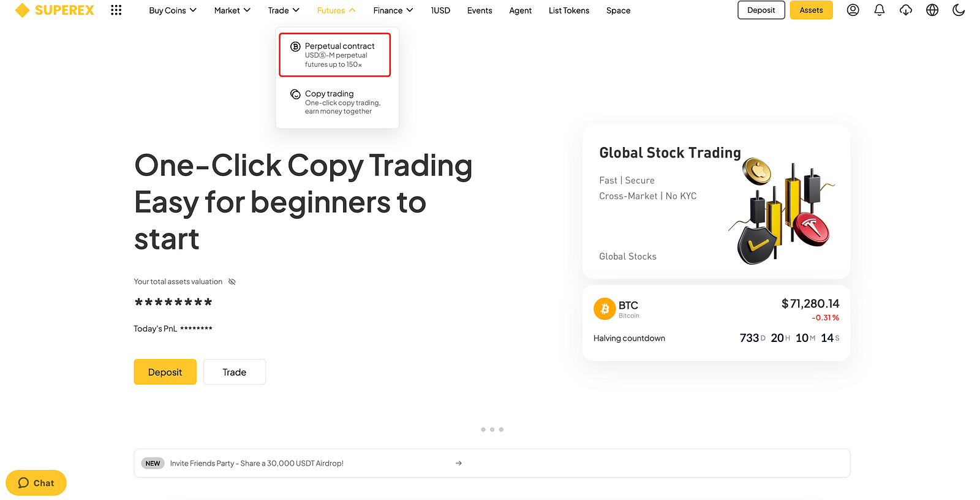
Task: Open the language globe icon
Action: (x=932, y=10)
